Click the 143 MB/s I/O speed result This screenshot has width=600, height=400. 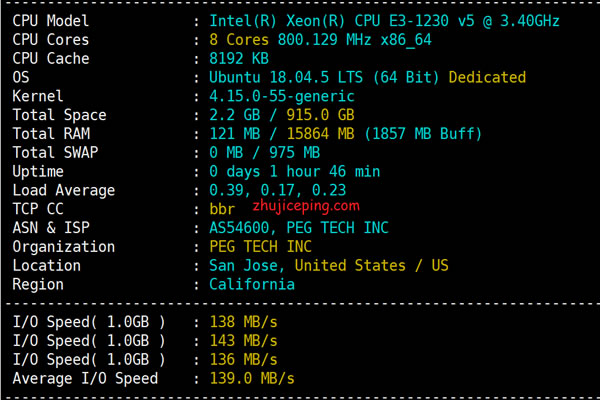click(x=243, y=341)
